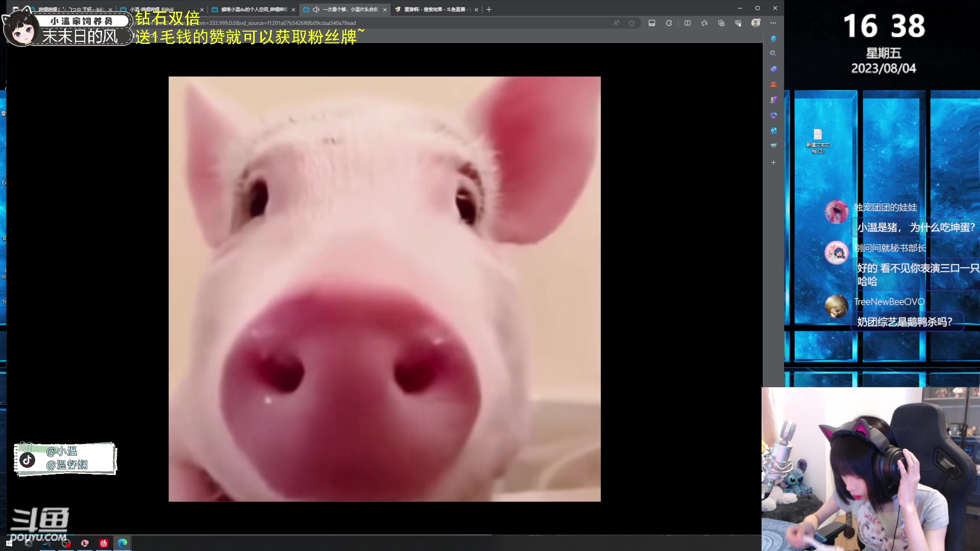Open the 新建文本文档 (2) desktop file

[x=818, y=141]
